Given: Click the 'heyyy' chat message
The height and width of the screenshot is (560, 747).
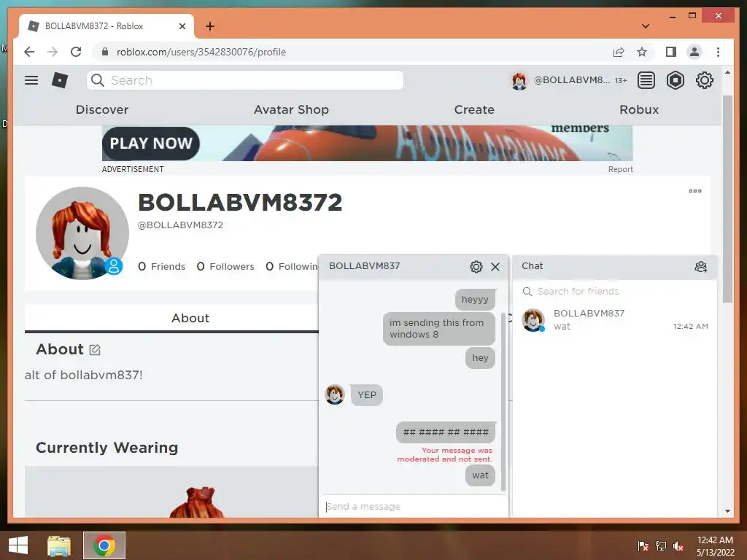Looking at the screenshot, I should pyautogui.click(x=475, y=300).
